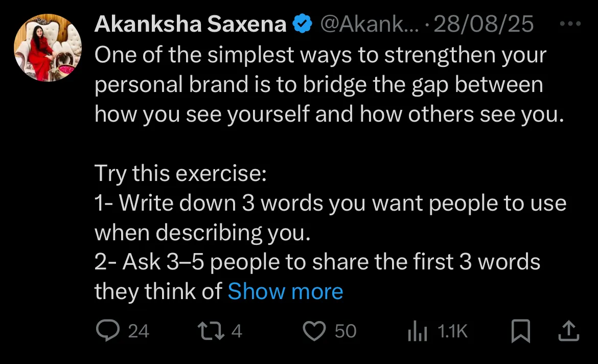Click the "Ask 3–5 people" step text
The height and width of the screenshot is (364, 598).
click(x=317, y=262)
